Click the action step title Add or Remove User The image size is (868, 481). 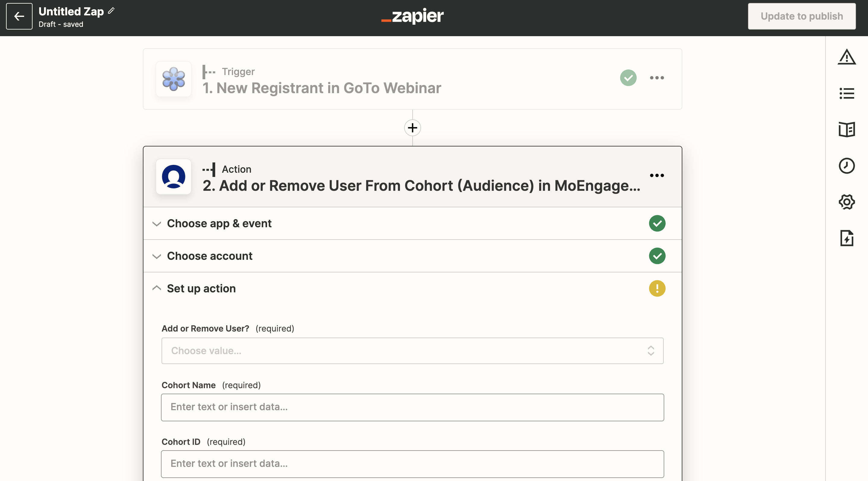coord(421,186)
